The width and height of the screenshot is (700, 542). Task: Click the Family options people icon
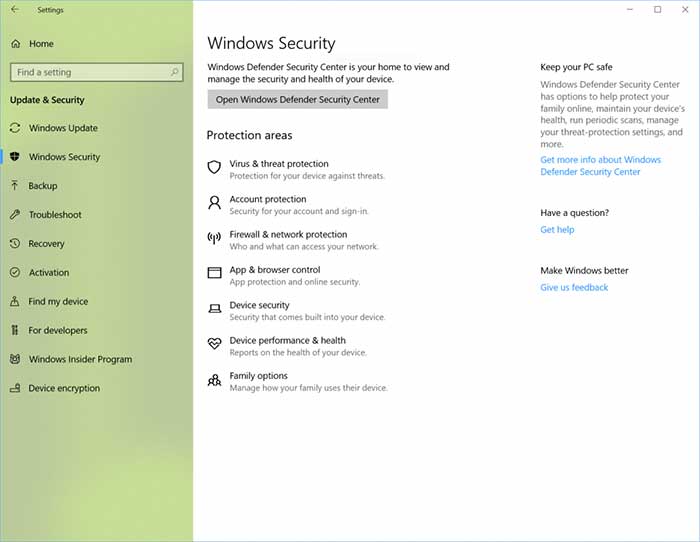(x=214, y=380)
